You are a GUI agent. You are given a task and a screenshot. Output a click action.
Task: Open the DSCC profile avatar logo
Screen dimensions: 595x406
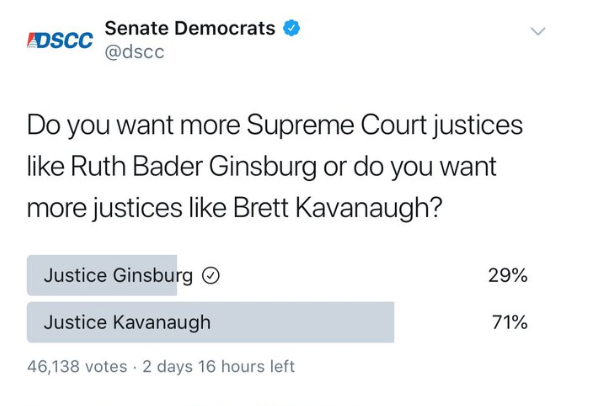(x=60, y=40)
